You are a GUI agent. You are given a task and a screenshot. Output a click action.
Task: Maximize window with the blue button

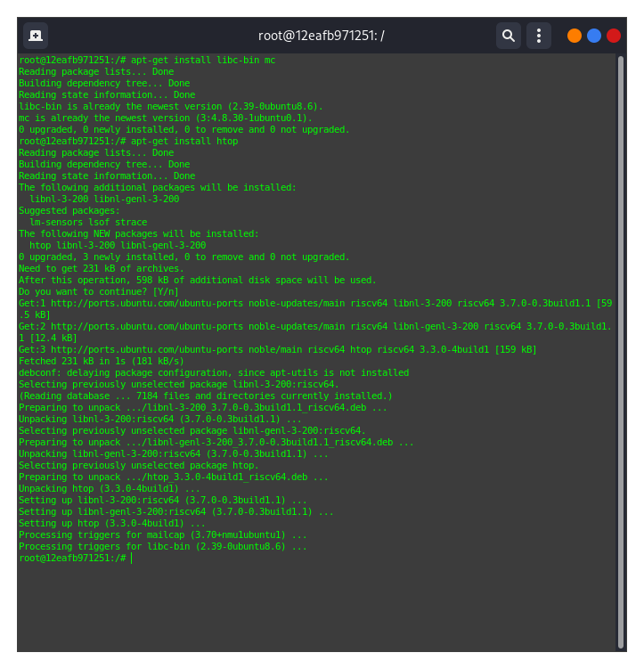click(594, 36)
